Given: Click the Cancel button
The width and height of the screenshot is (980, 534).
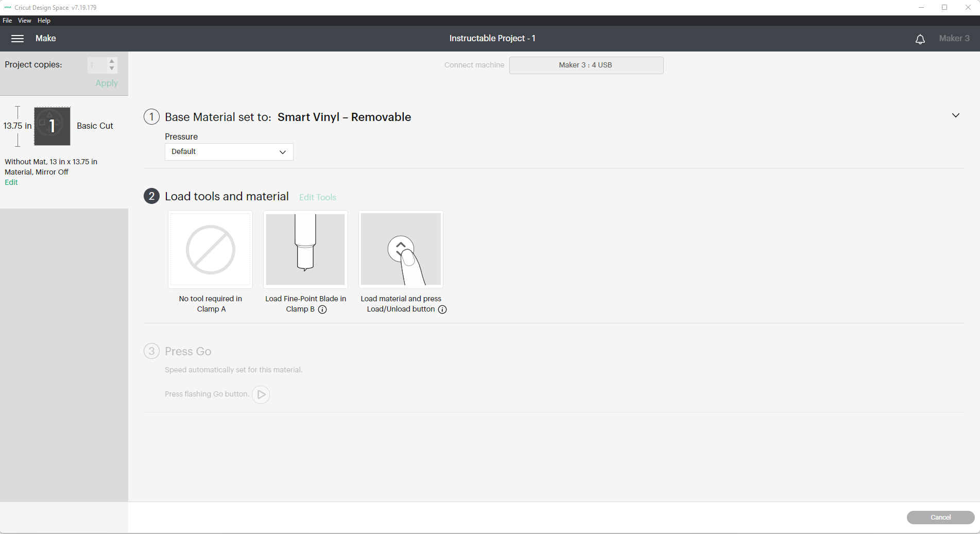Looking at the screenshot, I should (x=940, y=518).
